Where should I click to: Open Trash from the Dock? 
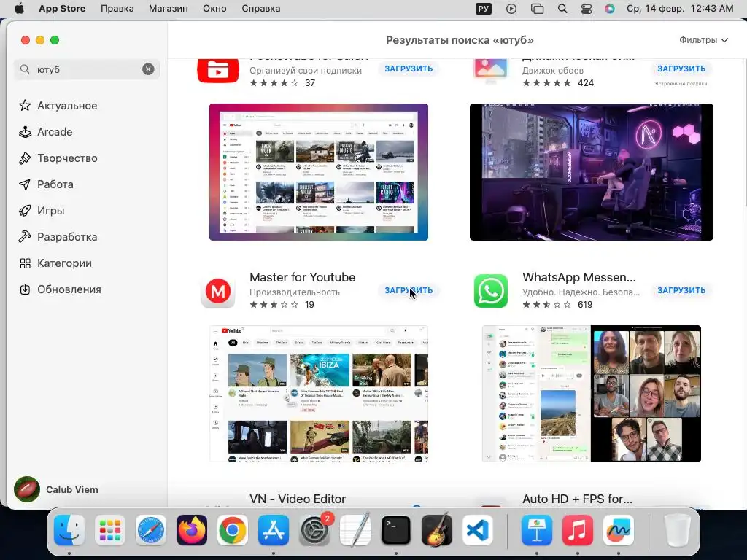[x=677, y=530]
